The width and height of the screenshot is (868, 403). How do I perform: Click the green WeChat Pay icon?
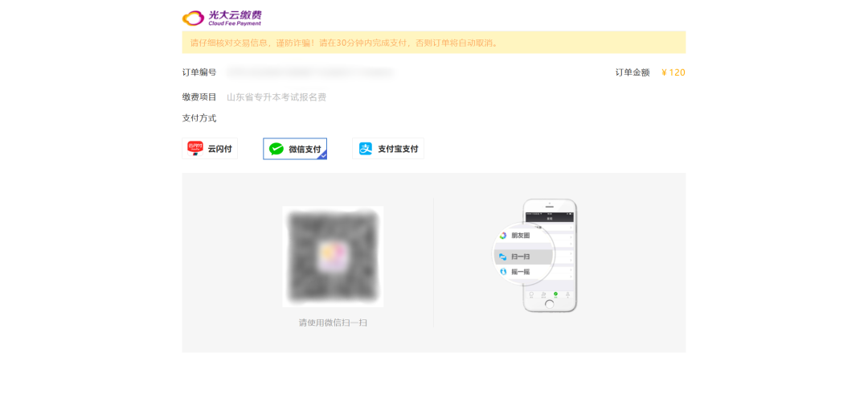click(x=276, y=149)
